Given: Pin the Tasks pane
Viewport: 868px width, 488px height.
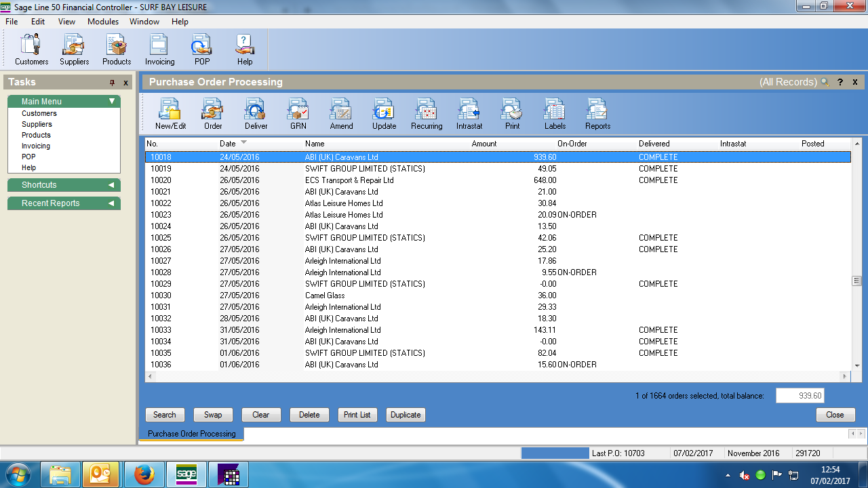Looking at the screenshot, I should [113, 83].
